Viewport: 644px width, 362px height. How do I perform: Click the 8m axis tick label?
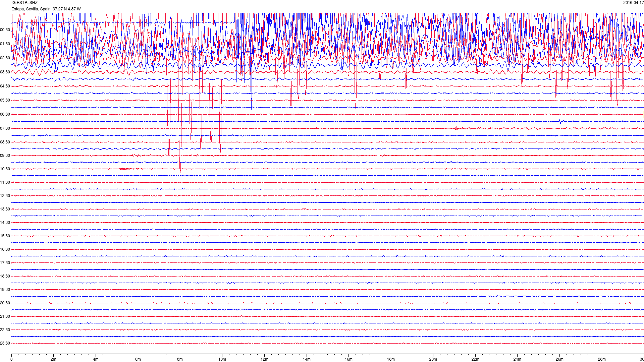pyautogui.click(x=180, y=359)
